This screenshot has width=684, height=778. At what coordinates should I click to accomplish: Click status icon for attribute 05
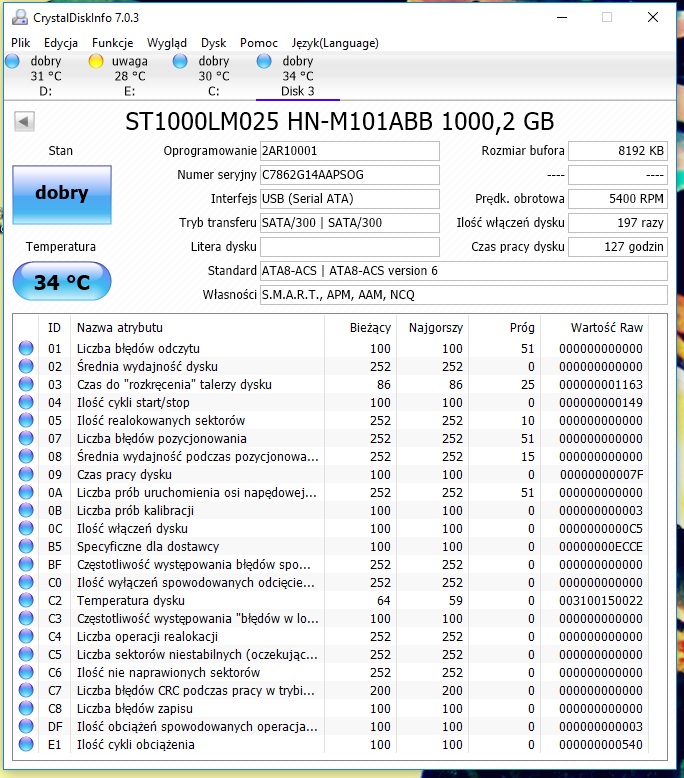[x=26, y=420]
